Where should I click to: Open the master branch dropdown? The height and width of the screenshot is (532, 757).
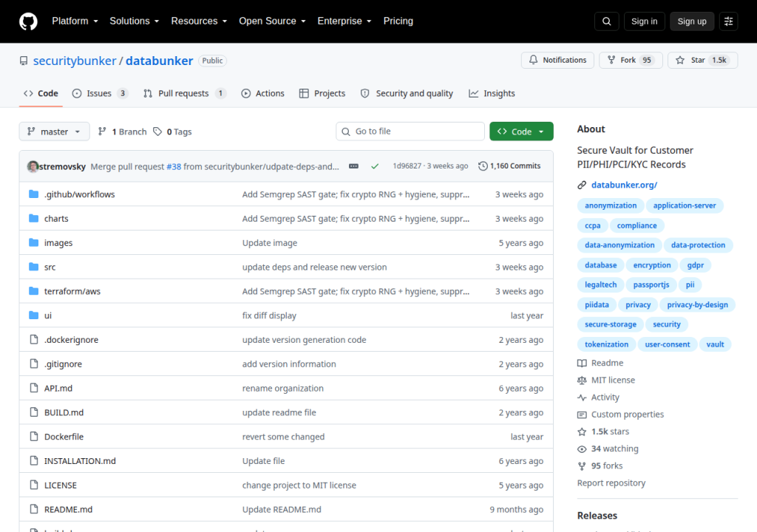point(54,132)
